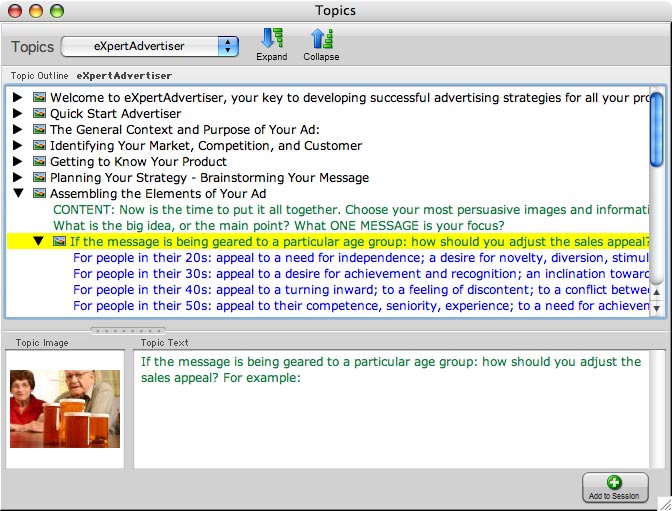Select Welcome to eXpertAdvertiser topic row text

point(350,98)
